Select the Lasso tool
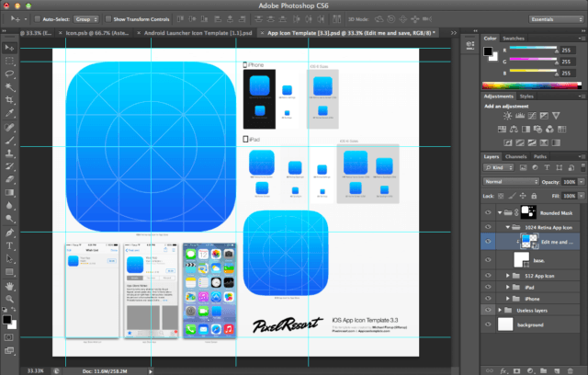 [8, 72]
